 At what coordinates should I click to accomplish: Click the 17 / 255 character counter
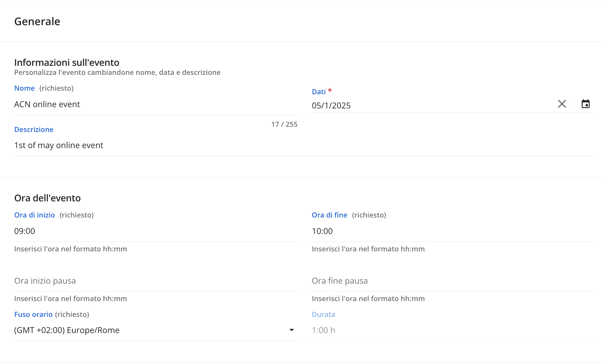[284, 125]
